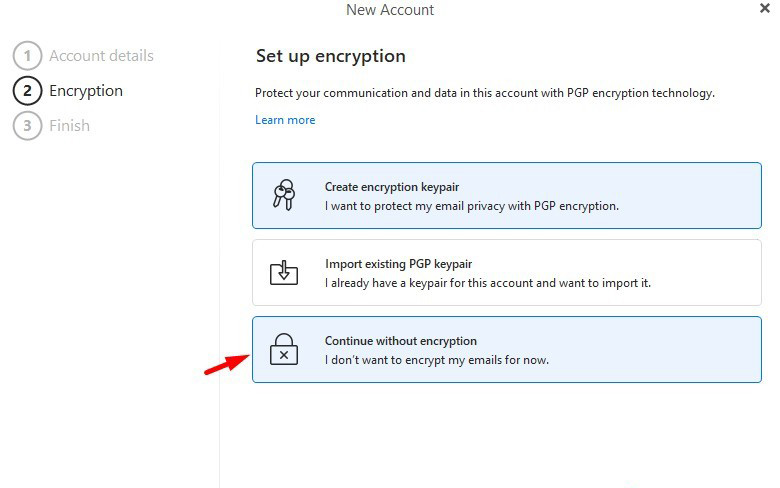Select the Encryption step label

point(86,91)
